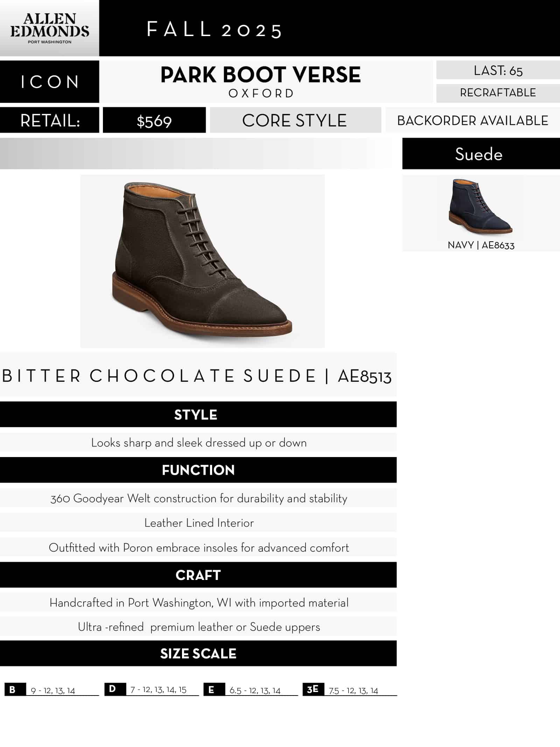Click the E width size badge
Image resolution: width=560 pixels, height=747 pixels.
[214, 690]
